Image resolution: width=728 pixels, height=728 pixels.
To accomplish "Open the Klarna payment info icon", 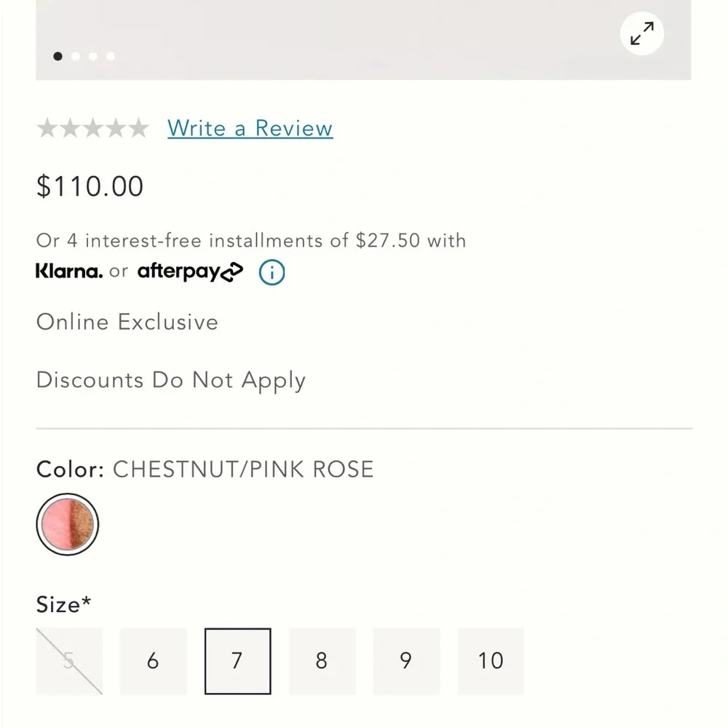I will point(271,272).
